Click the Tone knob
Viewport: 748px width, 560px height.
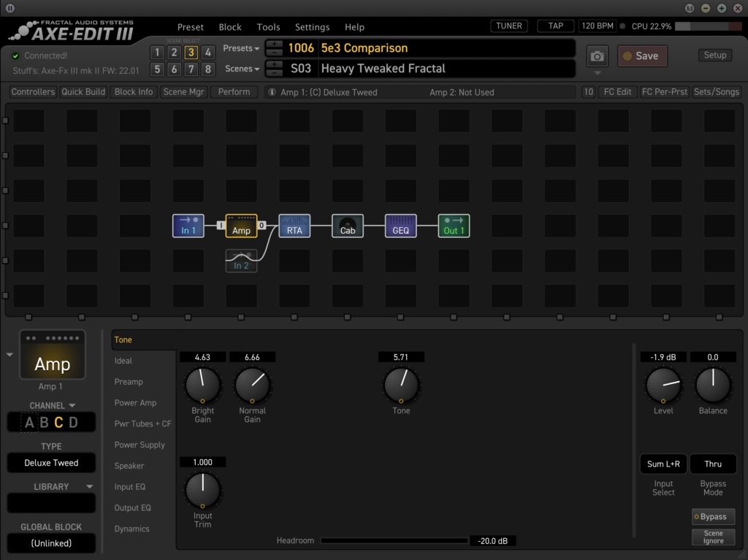[401, 385]
